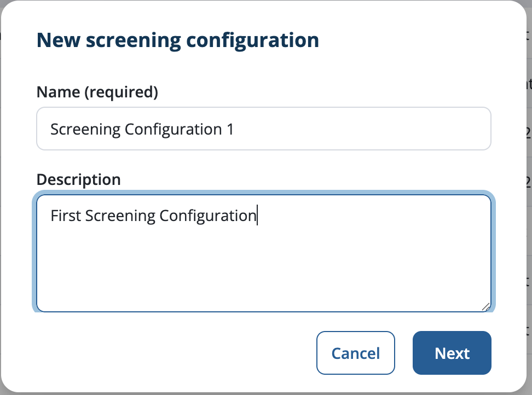Click the word "First" in Description
Image resolution: width=532 pixels, height=395 pixels.
66,216
